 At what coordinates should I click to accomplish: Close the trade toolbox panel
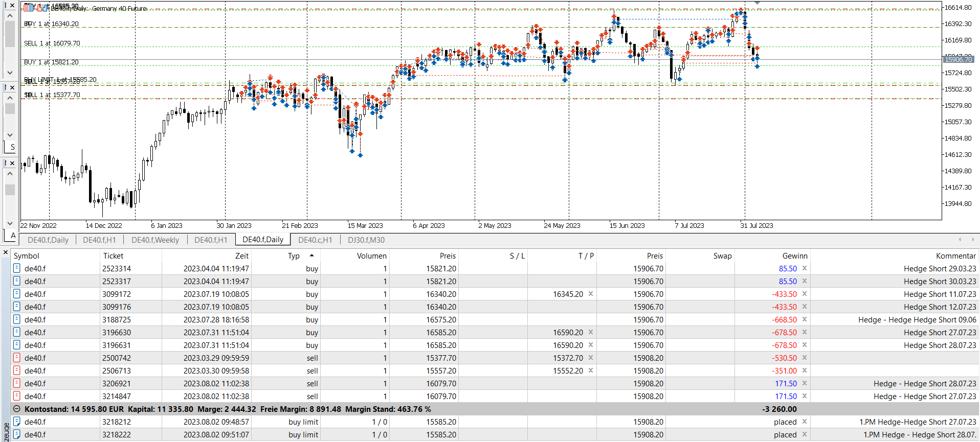(x=6, y=252)
